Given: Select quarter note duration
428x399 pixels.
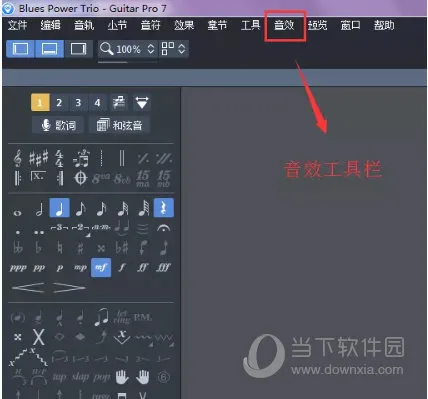Looking at the screenshot, I should click(x=60, y=208).
